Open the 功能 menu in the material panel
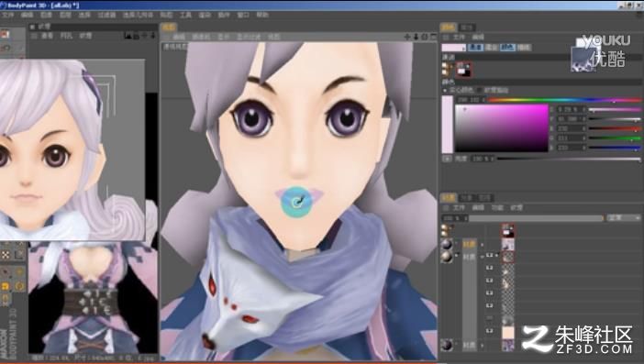Screen dimensions: 644x364 [x=497, y=208]
